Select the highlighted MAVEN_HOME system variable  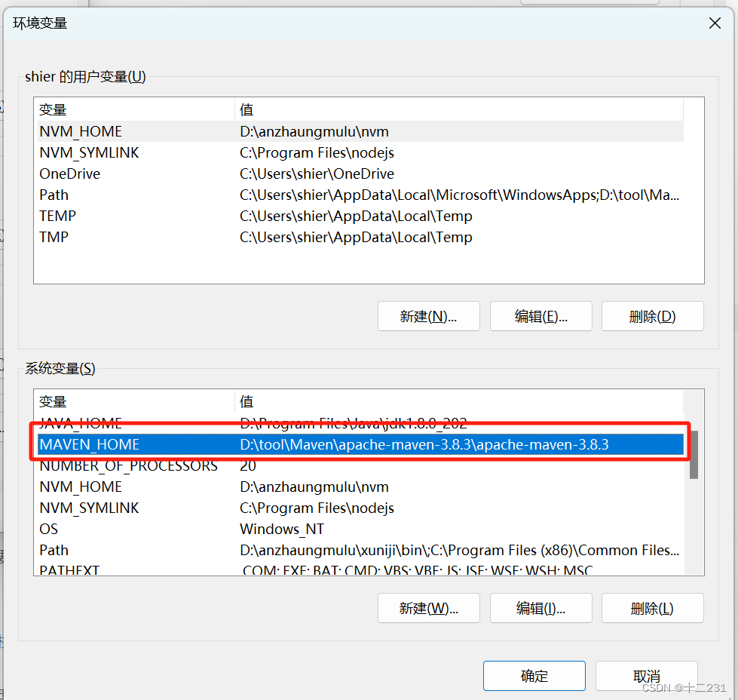(89, 444)
